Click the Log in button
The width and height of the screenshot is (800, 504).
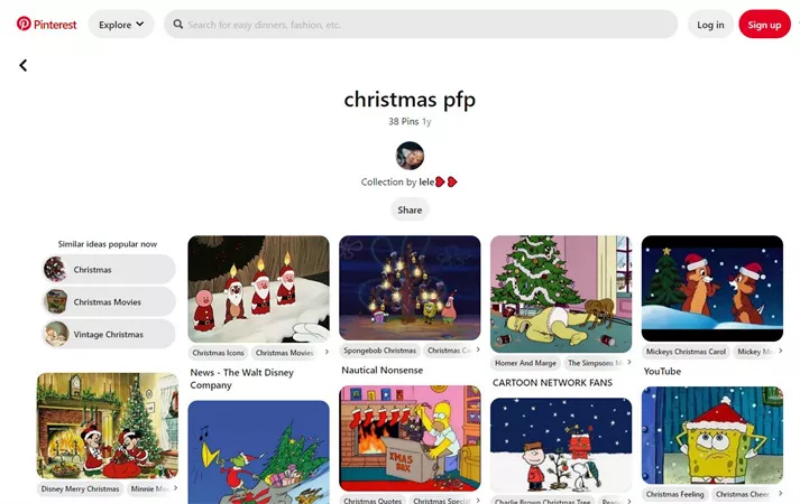[x=710, y=24]
